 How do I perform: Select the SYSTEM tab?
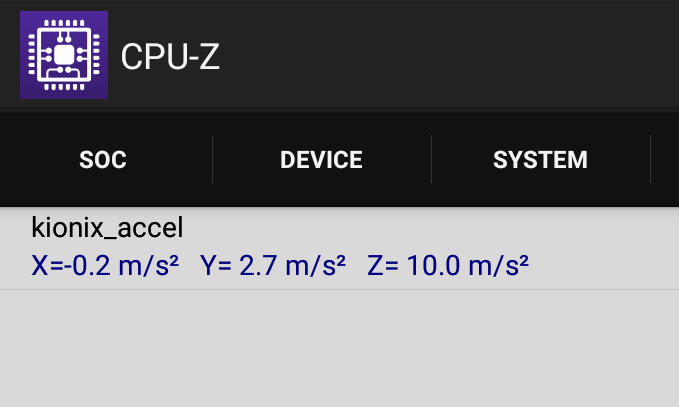[540, 160]
